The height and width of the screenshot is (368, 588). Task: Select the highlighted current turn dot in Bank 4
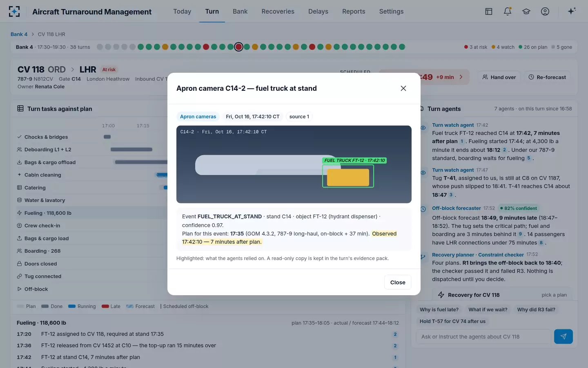pyautogui.click(x=238, y=47)
